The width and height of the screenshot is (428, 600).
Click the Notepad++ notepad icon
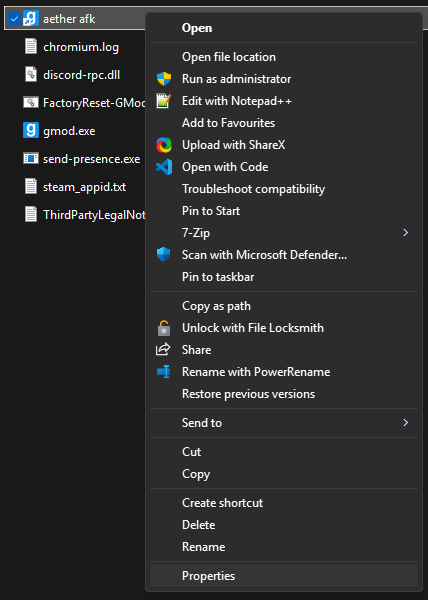point(164,101)
